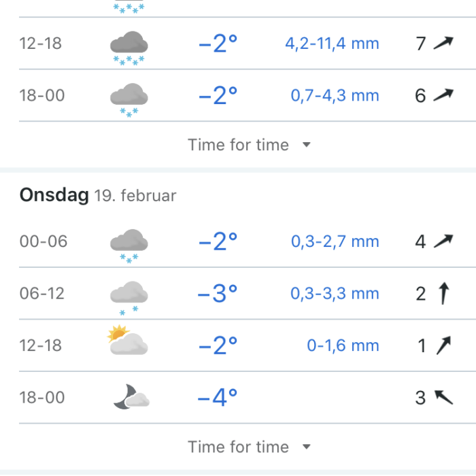Select the 00-06 time row on Onsdag
The height and width of the screenshot is (476, 476).
pyautogui.click(x=248, y=241)
